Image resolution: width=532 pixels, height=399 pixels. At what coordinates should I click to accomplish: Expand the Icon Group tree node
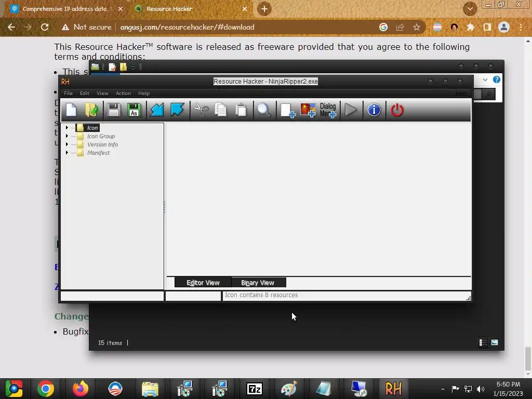tap(67, 136)
